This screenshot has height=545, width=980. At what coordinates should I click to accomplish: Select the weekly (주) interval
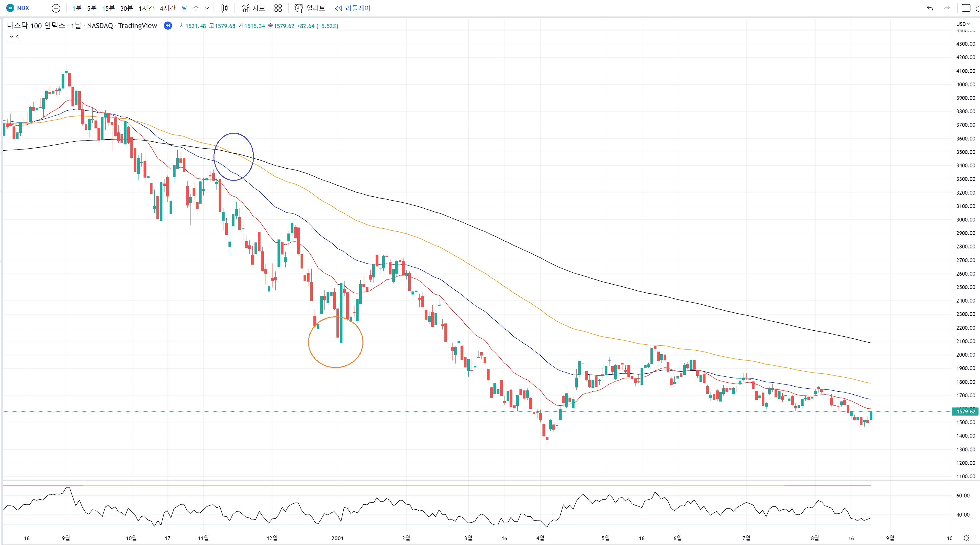[x=196, y=8]
